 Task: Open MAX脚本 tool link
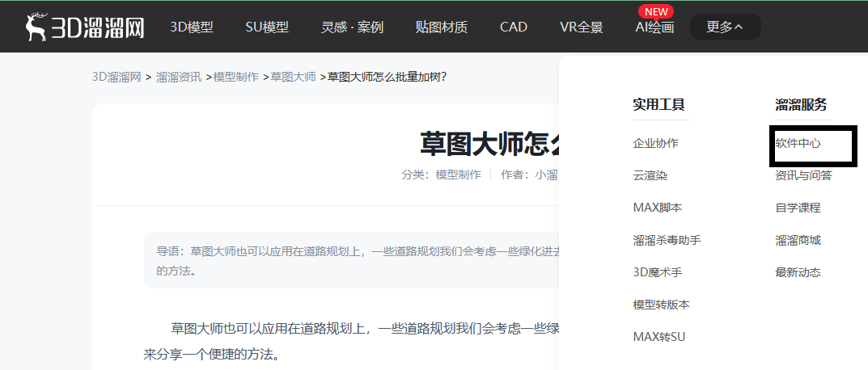pyautogui.click(x=657, y=208)
